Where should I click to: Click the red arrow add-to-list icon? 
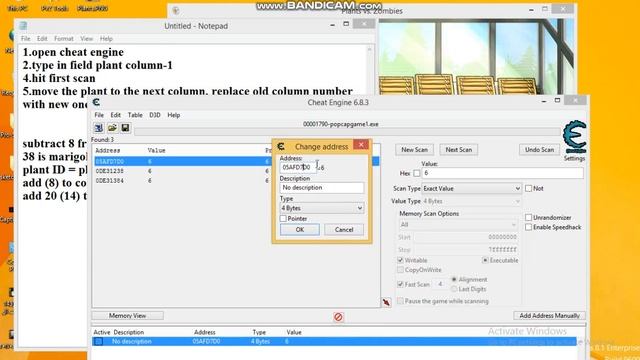[386, 302]
